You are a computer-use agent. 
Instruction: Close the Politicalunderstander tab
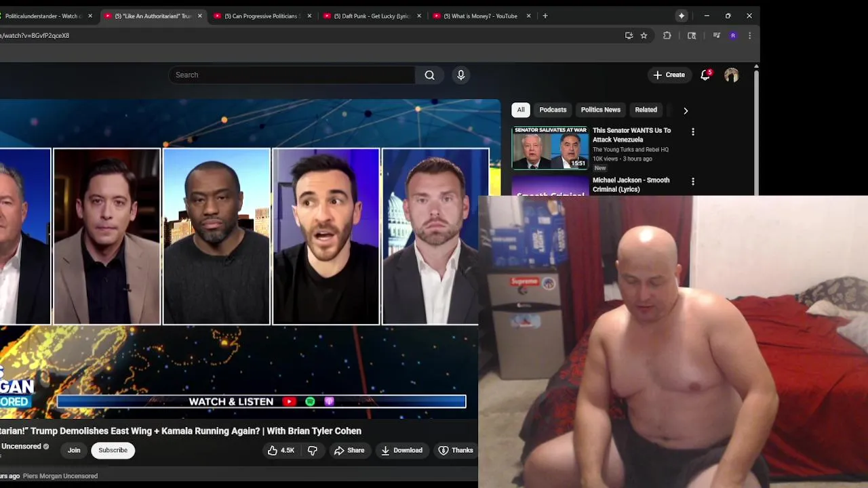90,16
